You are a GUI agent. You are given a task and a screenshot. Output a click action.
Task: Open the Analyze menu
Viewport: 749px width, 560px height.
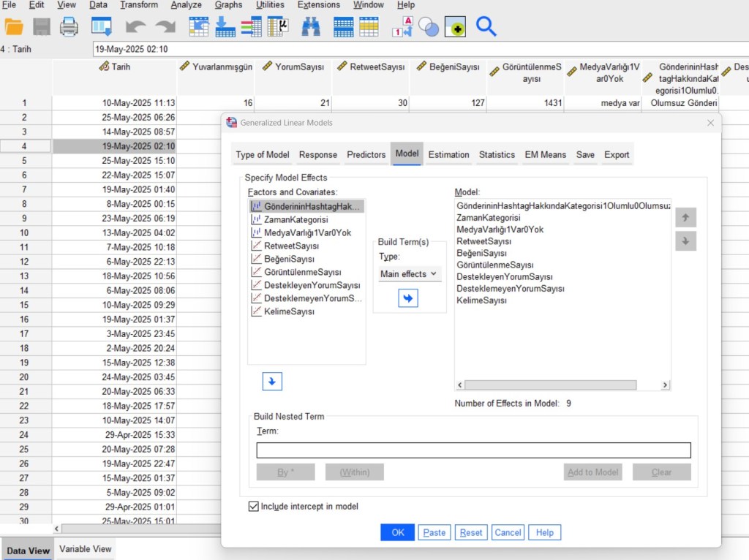pos(186,5)
